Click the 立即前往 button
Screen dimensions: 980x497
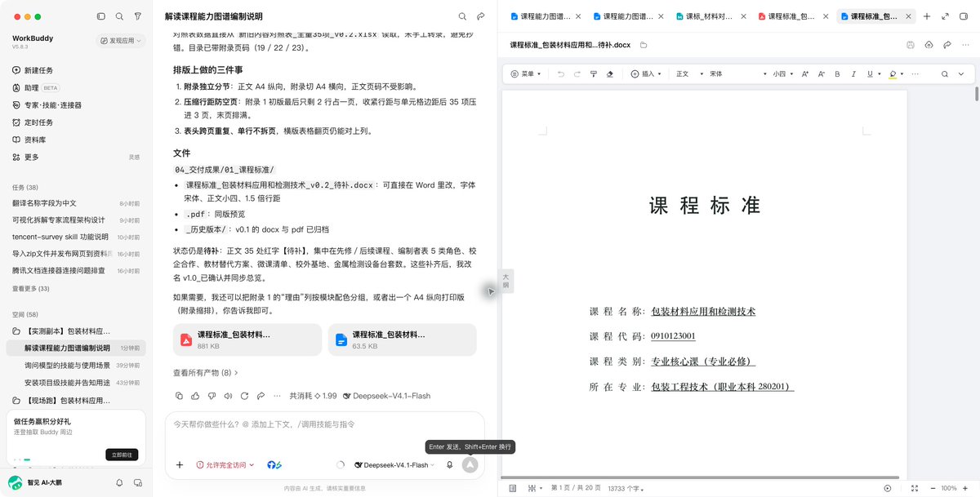point(122,455)
